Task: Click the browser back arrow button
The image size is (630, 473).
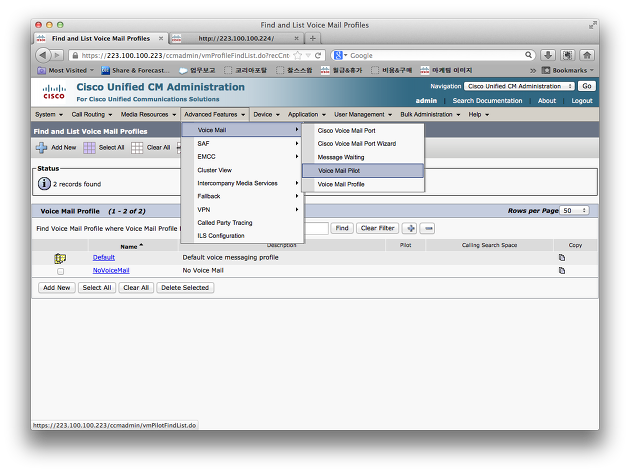Action: point(43,55)
